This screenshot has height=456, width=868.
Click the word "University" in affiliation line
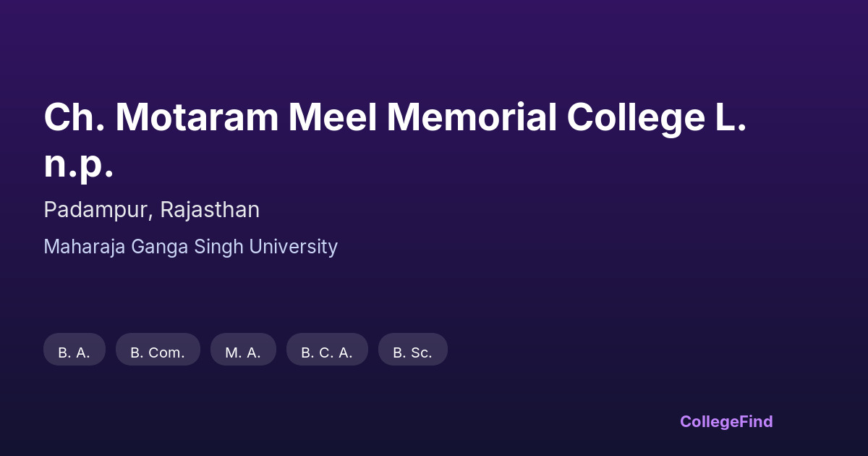(x=293, y=247)
